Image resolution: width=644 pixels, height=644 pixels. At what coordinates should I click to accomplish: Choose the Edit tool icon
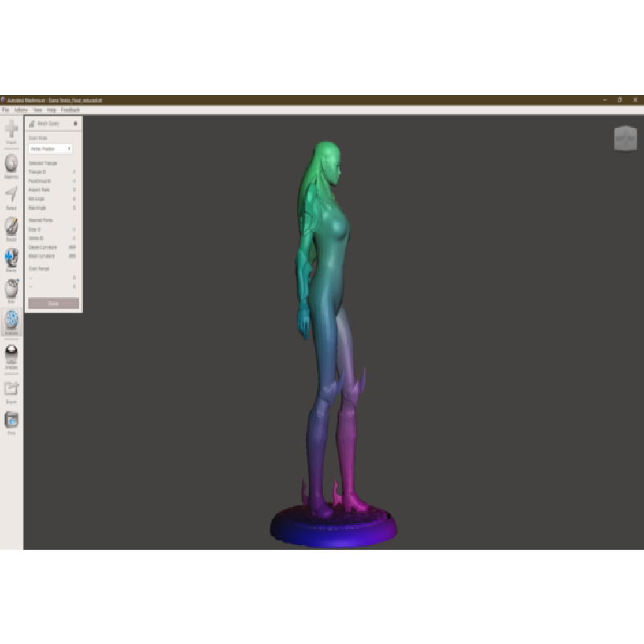click(11, 288)
